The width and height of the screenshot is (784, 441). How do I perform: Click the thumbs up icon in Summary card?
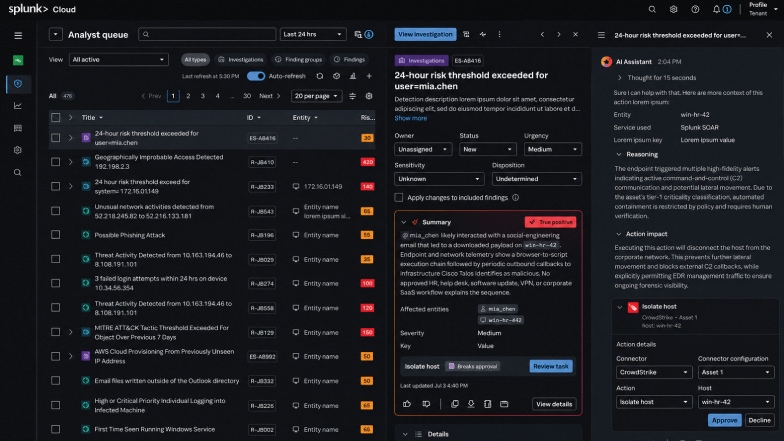pos(406,404)
